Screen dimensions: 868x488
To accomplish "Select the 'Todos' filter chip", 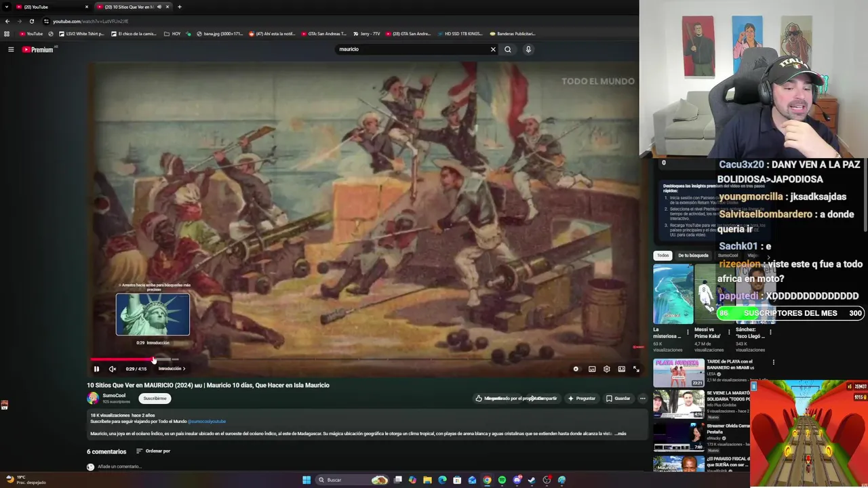I will coord(663,256).
